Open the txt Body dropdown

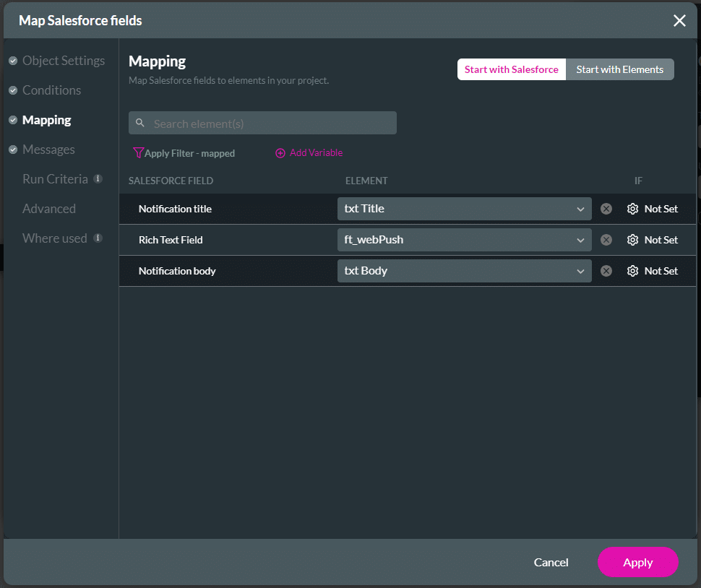pos(580,270)
